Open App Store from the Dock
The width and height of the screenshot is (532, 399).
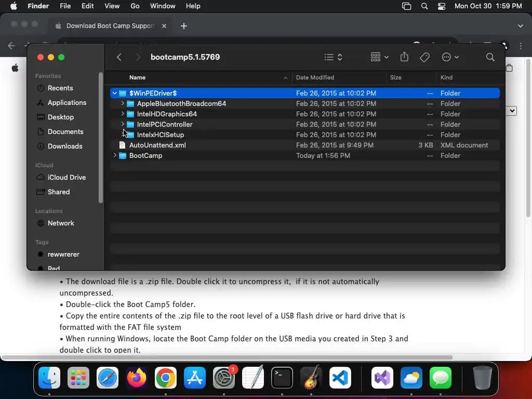point(195,378)
